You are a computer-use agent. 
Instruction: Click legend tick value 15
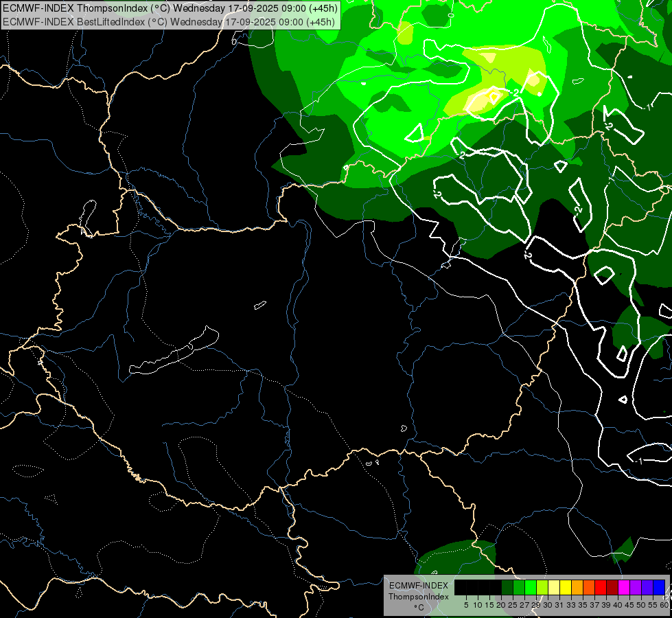click(489, 605)
